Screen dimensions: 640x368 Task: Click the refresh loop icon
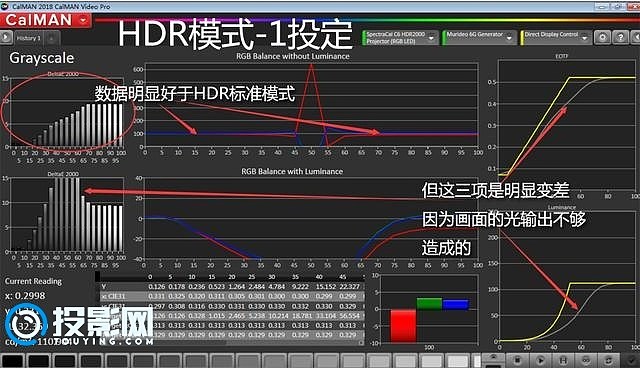point(609,360)
